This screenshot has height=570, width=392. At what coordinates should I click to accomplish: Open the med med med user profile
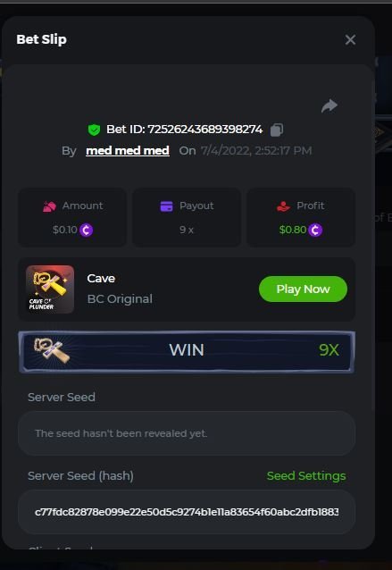pos(128,150)
